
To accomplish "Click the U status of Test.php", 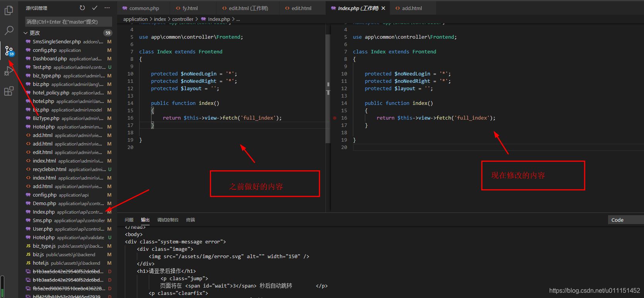I will (x=110, y=67).
